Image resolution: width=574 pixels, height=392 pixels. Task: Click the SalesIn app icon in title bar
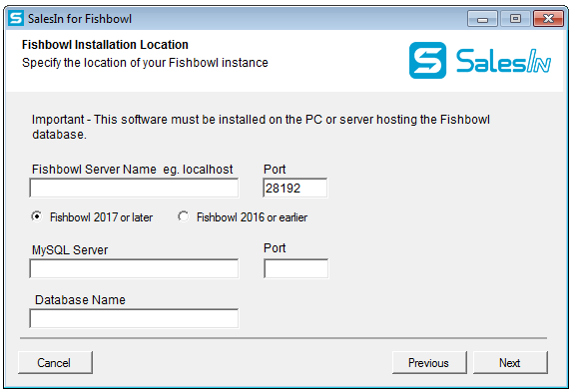(x=16, y=18)
